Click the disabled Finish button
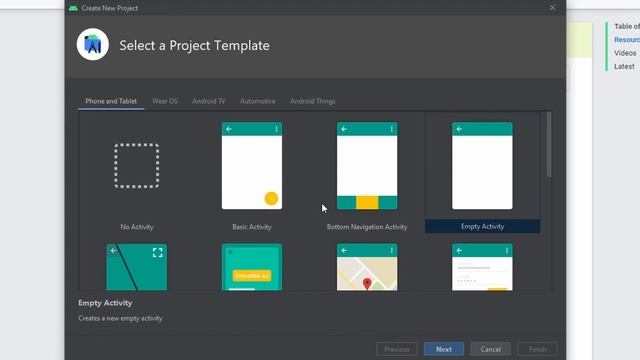Image resolution: width=640 pixels, height=360 pixels. point(537,349)
